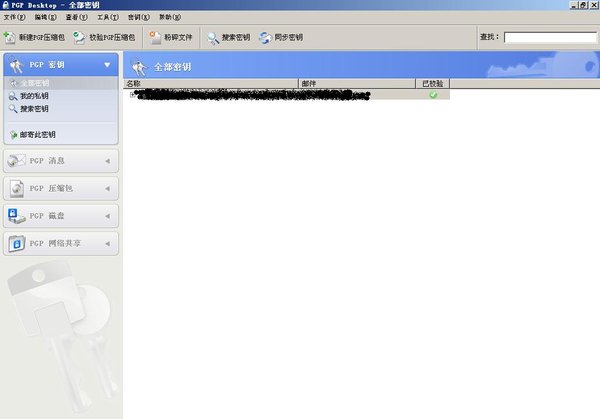Click the PGP 密钥 panel keys icon
The height and width of the screenshot is (419, 600).
pyautogui.click(x=16, y=65)
